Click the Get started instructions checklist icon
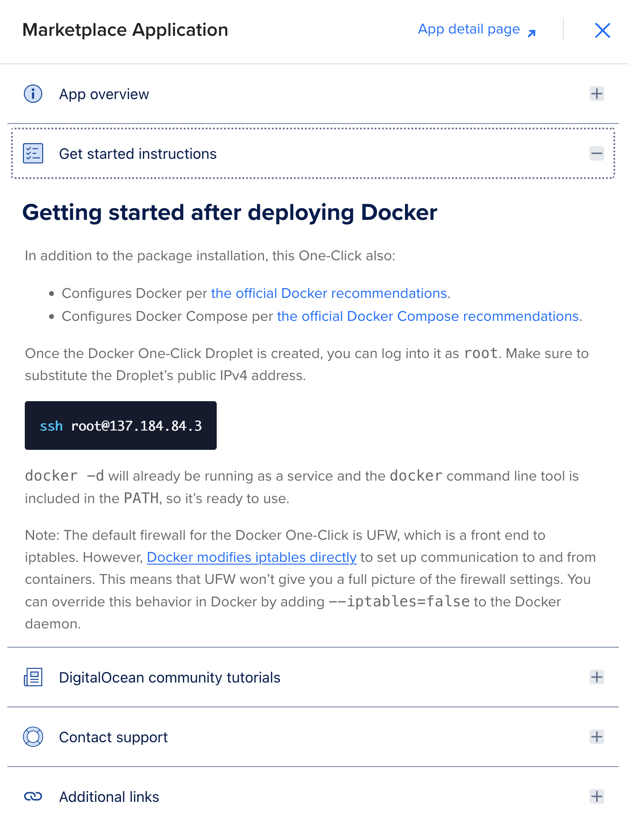The height and width of the screenshot is (840, 629). click(x=33, y=153)
